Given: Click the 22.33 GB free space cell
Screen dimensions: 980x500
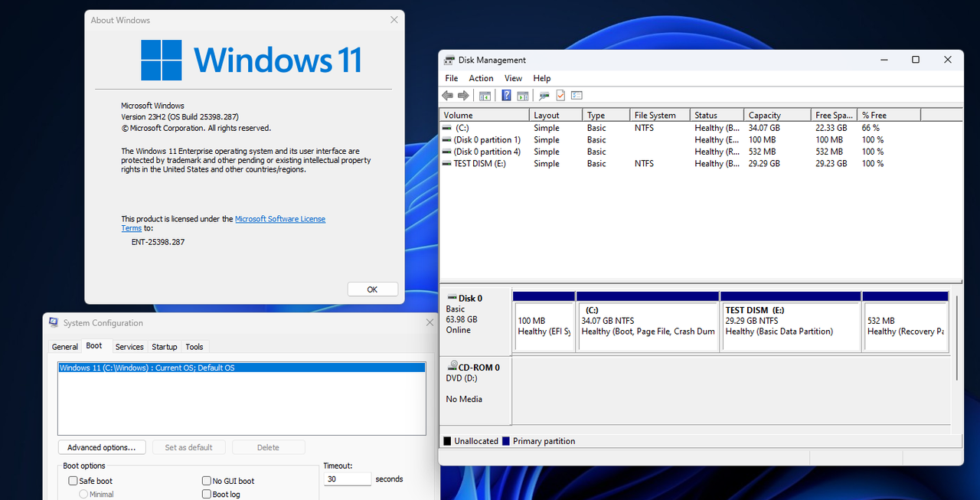Looking at the screenshot, I should (831, 128).
